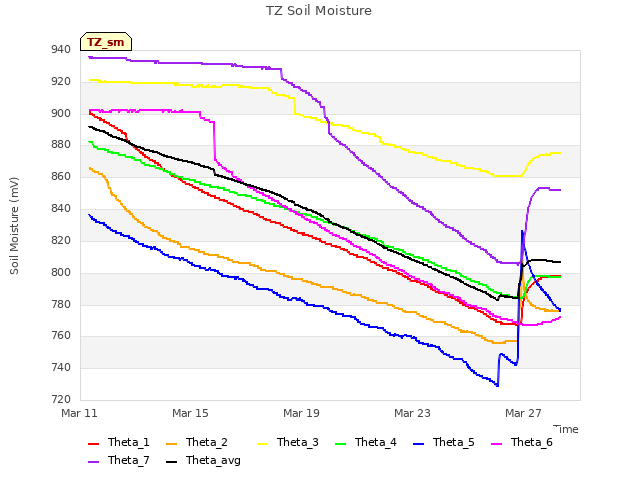The width and height of the screenshot is (640, 480).
Task: Click the Soil Moisture (mV) axis label
Action: point(14,226)
